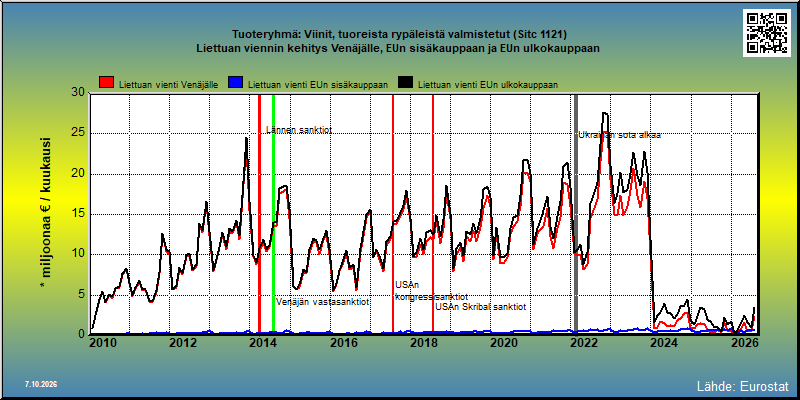Click the x-axis year label 2024

click(x=664, y=343)
